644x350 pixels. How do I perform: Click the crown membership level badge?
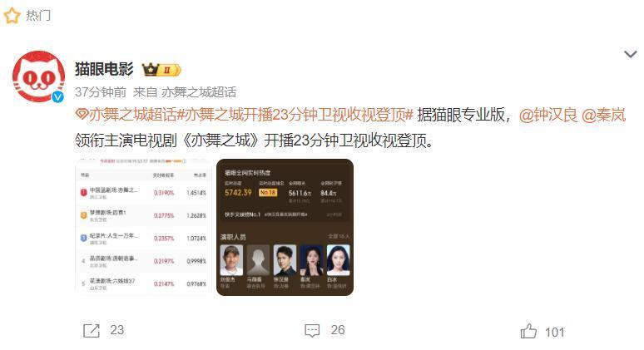point(161,70)
